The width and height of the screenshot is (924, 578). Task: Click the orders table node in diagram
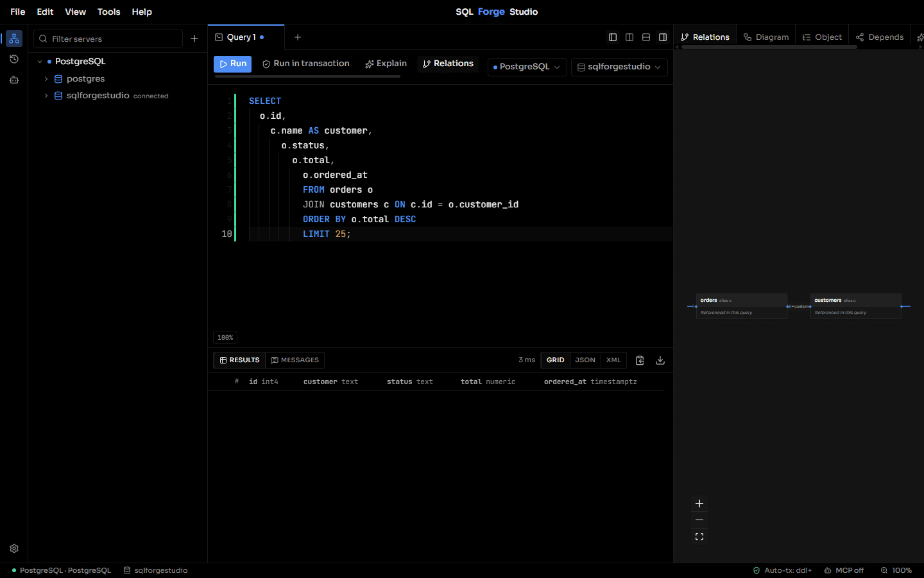click(742, 306)
